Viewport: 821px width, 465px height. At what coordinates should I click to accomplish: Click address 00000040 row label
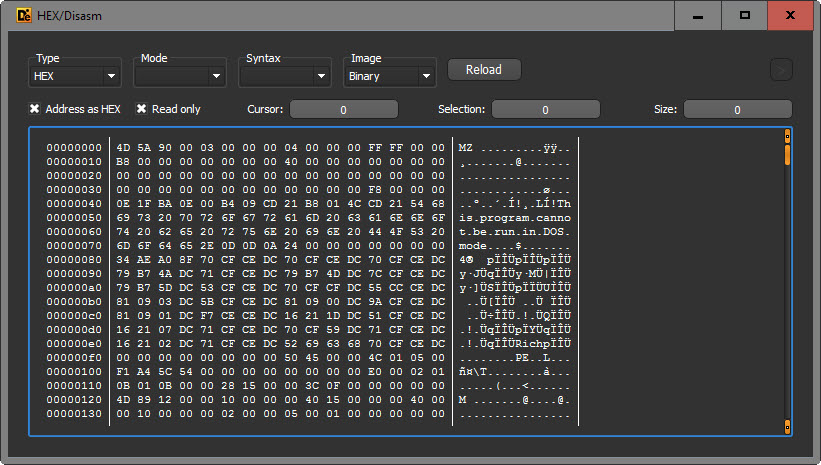[74, 204]
